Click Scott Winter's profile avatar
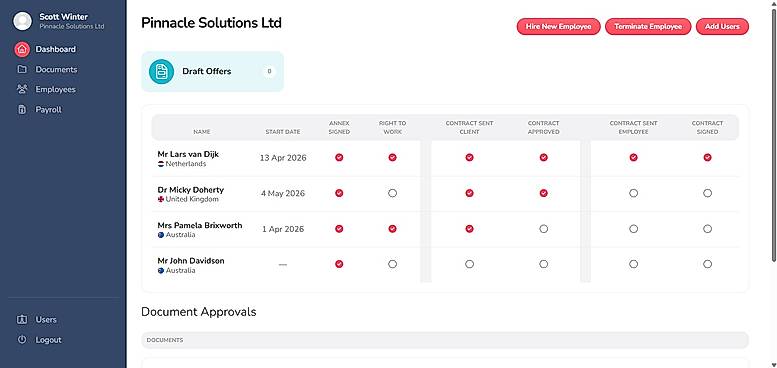 [x=22, y=21]
